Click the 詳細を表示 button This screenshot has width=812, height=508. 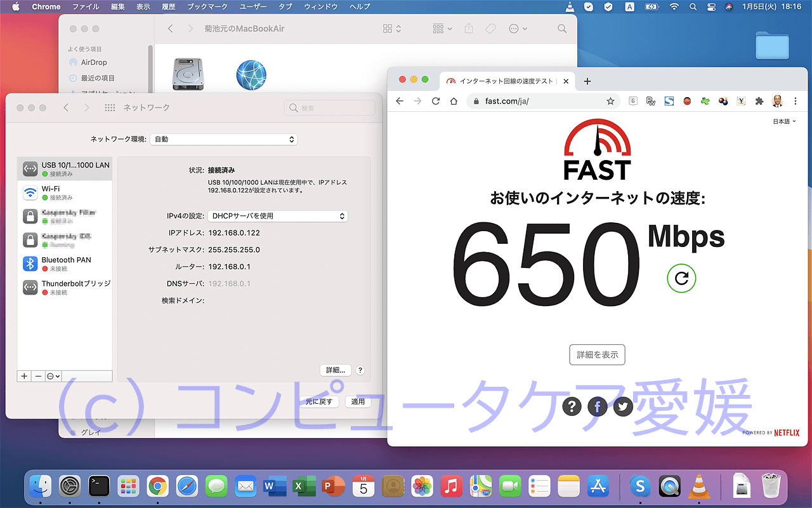597,355
